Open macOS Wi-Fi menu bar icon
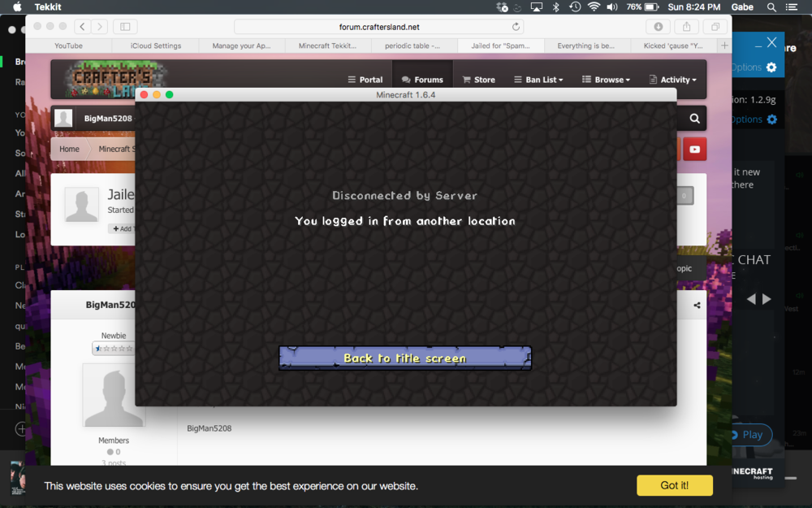The image size is (812, 508). 594,7
